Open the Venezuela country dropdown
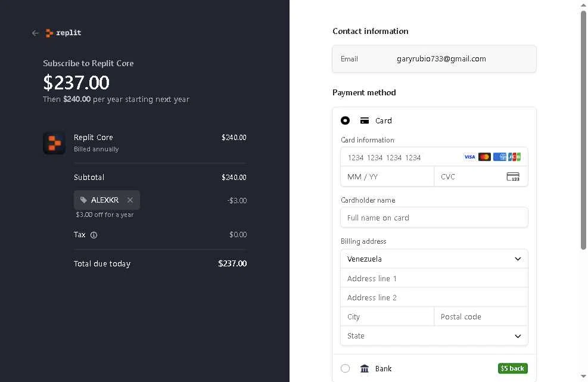The width and height of the screenshot is (588, 382). click(434, 259)
